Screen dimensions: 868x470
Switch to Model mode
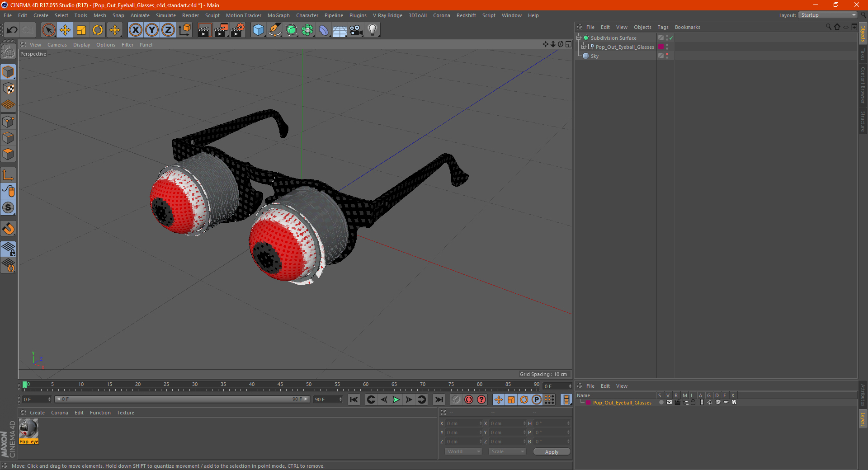tap(8, 72)
